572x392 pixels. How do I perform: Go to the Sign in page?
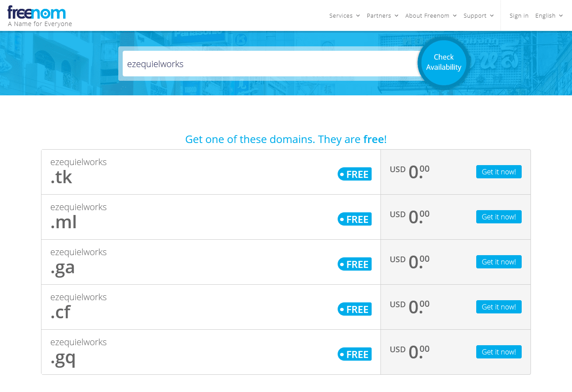[x=519, y=15]
